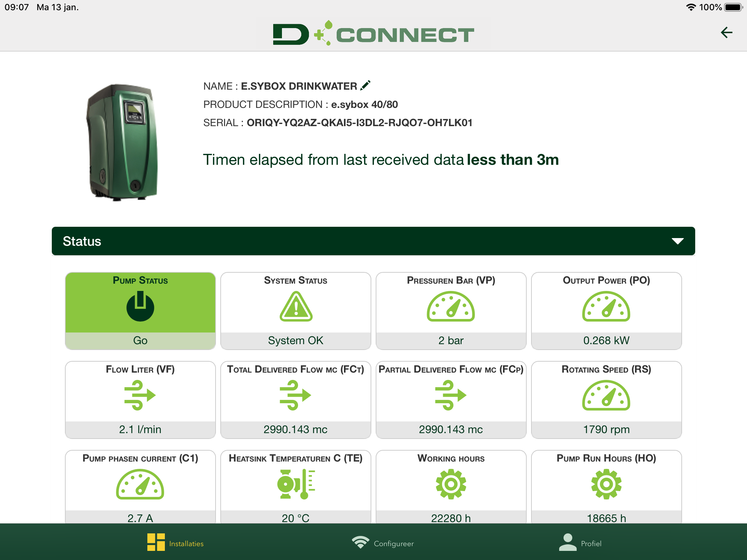Tap the name 'E.SYBOX DRINKWATER'

pyautogui.click(x=299, y=86)
